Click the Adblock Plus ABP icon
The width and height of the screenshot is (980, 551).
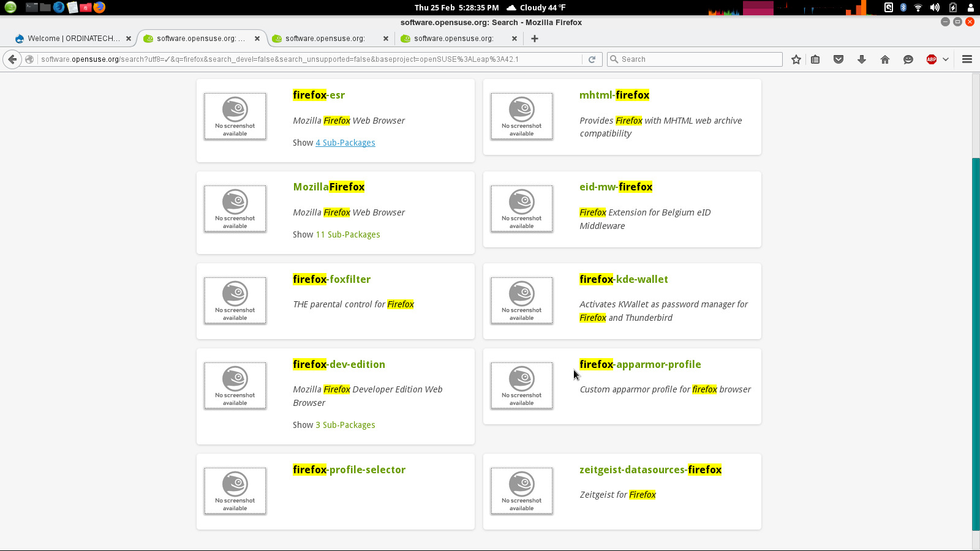coord(932,59)
